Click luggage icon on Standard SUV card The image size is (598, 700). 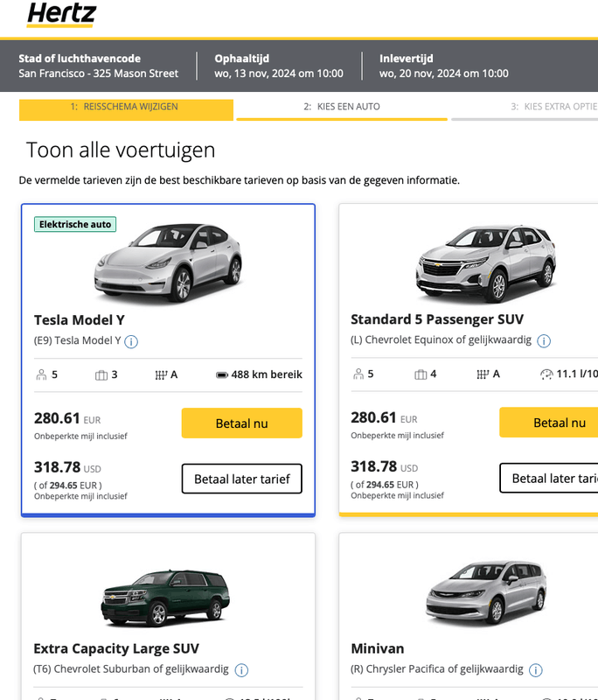(x=421, y=374)
